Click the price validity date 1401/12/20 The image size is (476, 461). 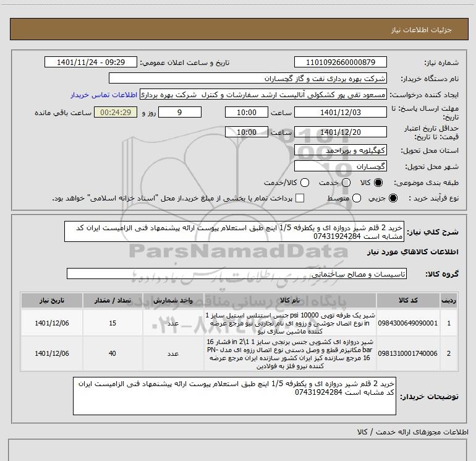coord(340,132)
